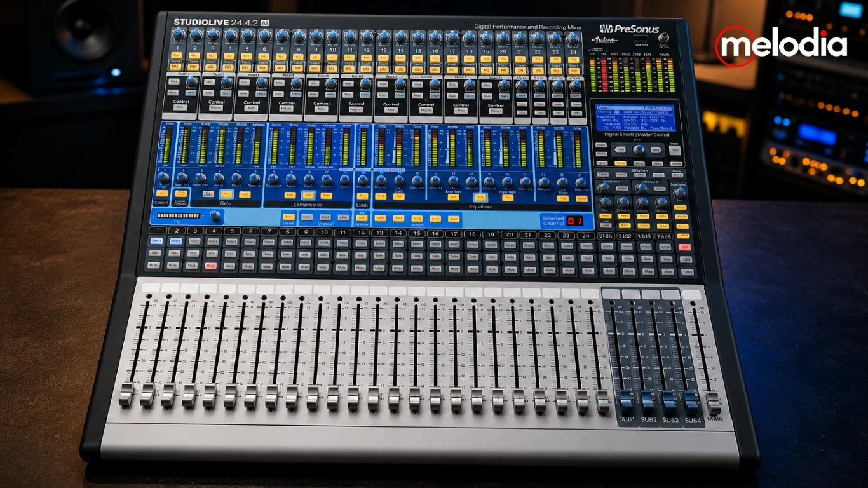Select channel 18

point(471,243)
